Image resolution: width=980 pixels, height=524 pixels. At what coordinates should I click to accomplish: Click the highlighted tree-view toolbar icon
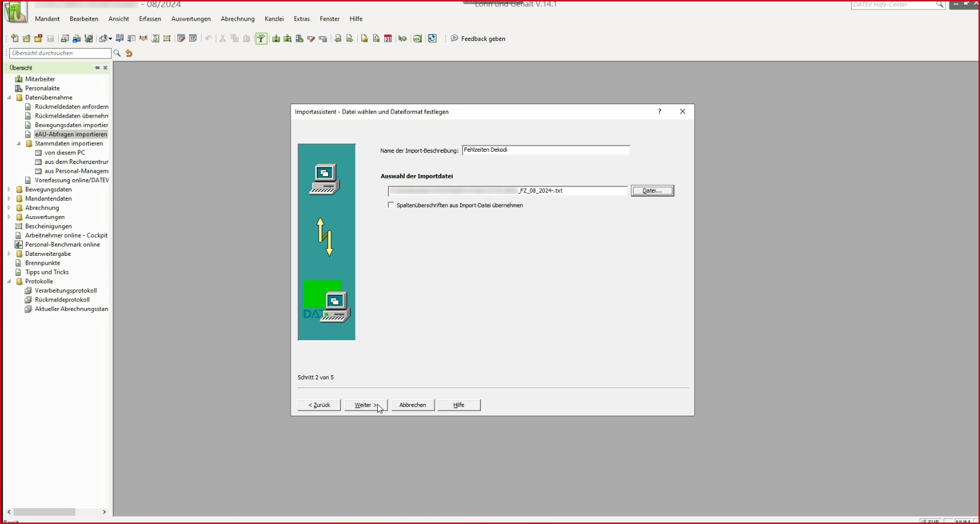261,39
